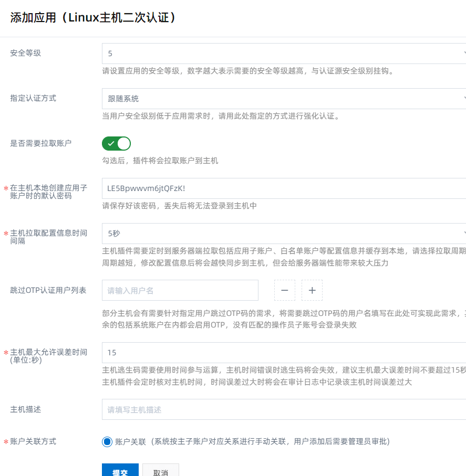Toggle the 是否需要拉取账户 switch
The image size is (466, 476).
coord(116,143)
